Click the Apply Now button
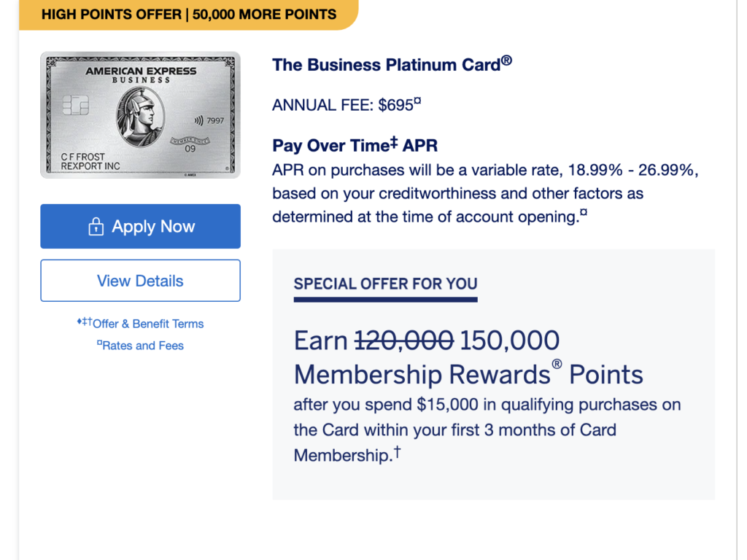The width and height of the screenshot is (747, 560). pos(140,226)
